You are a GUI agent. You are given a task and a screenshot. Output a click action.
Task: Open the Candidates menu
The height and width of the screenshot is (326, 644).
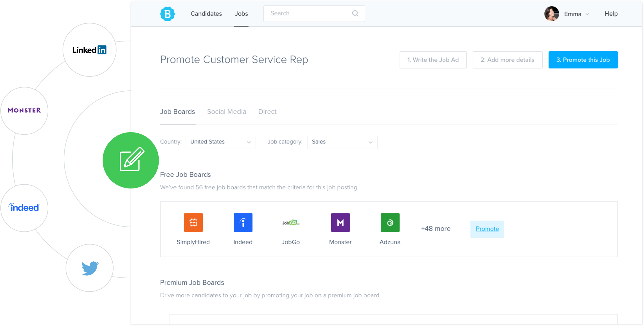pos(206,14)
